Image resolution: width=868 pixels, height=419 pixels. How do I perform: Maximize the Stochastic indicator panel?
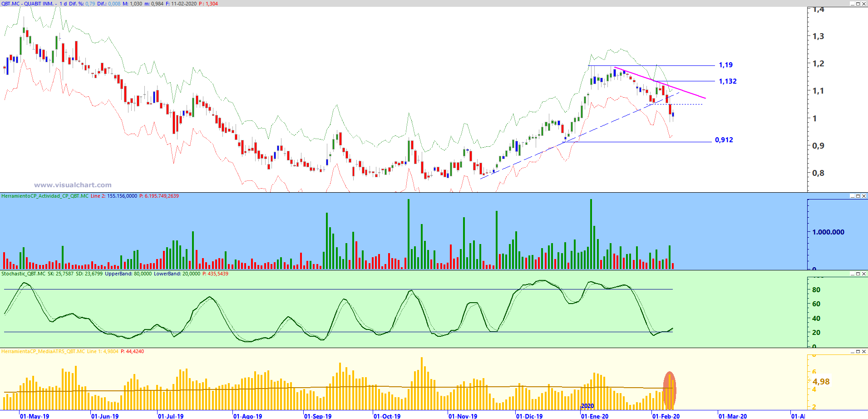[858, 274]
